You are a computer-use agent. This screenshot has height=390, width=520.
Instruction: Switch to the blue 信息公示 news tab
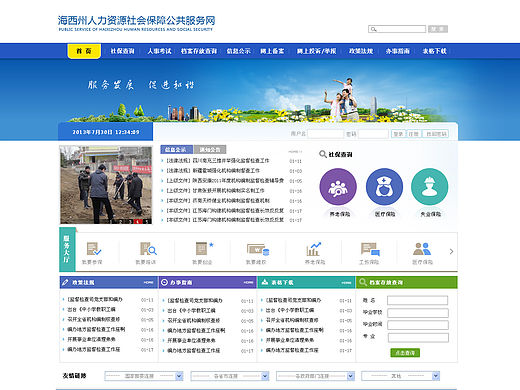(x=176, y=149)
